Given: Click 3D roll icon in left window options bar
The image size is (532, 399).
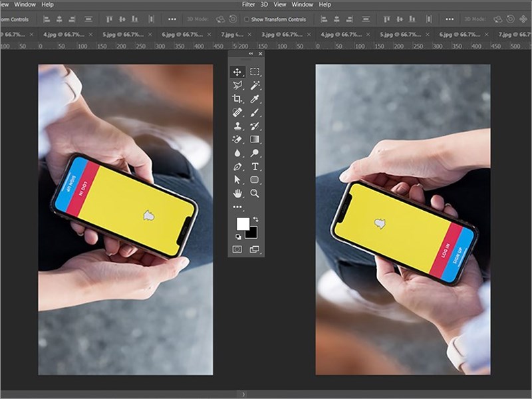Looking at the screenshot, I should coord(233,19).
